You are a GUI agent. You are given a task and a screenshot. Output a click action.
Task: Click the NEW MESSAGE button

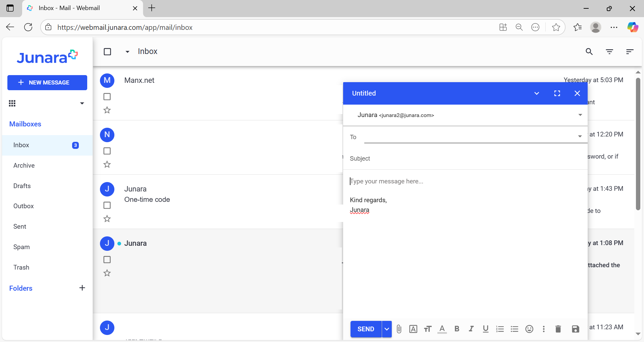pos(47,82)
